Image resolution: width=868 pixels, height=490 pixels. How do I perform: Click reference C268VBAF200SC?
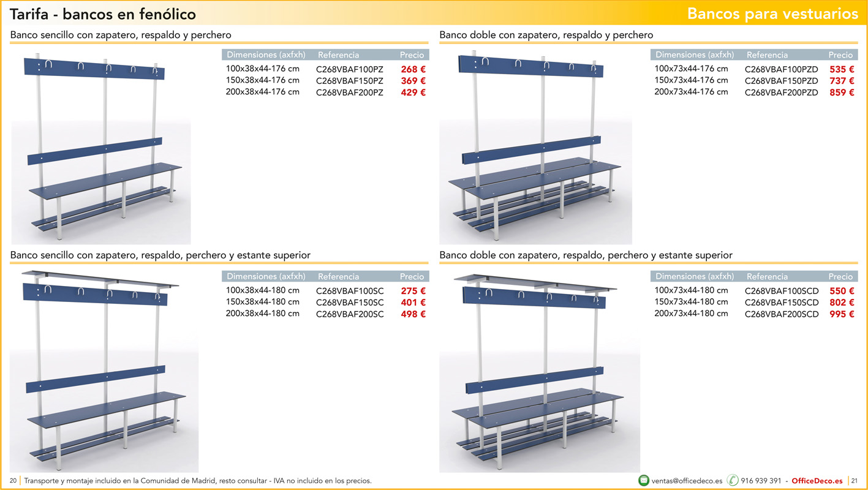click(350, 314)
